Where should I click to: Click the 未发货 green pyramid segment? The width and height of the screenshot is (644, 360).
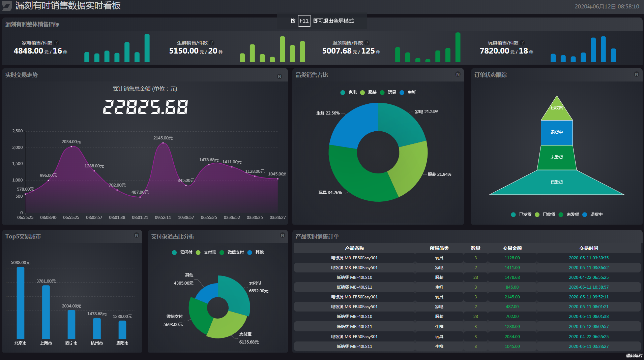coord(557,157)
